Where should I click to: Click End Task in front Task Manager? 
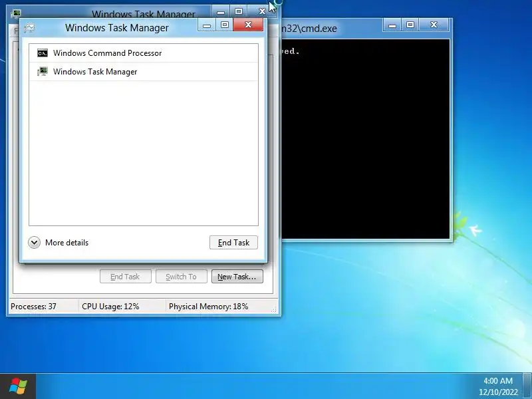[234, 243]
